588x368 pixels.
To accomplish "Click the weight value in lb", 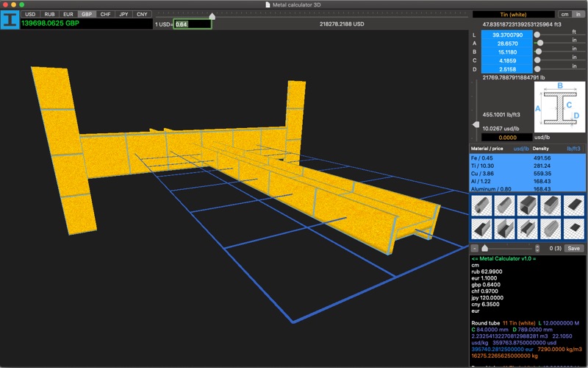I will click(x=513, y=77).
